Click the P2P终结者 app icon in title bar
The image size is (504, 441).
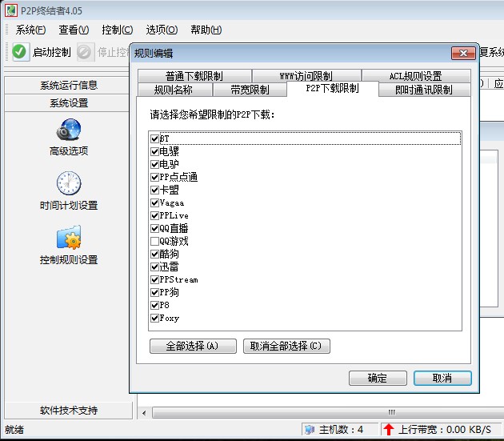click(x=10, y=10)
